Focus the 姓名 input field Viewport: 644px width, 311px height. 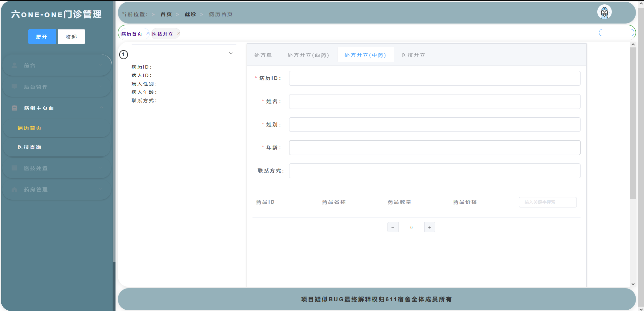point(434,102)
